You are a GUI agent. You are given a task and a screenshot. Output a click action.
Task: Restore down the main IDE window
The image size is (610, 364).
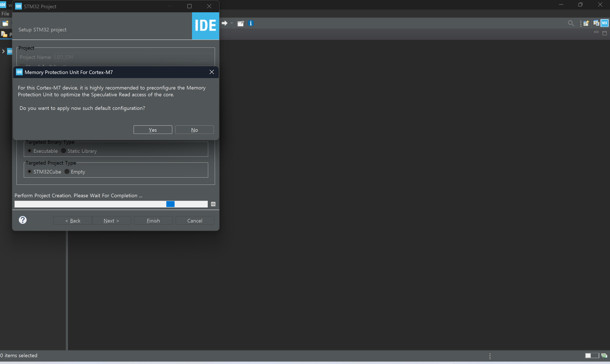click(x=580, y=5)
